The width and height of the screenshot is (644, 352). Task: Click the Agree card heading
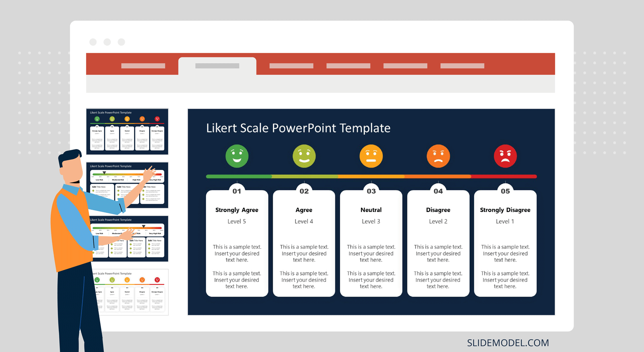click(x=304, y=210)
